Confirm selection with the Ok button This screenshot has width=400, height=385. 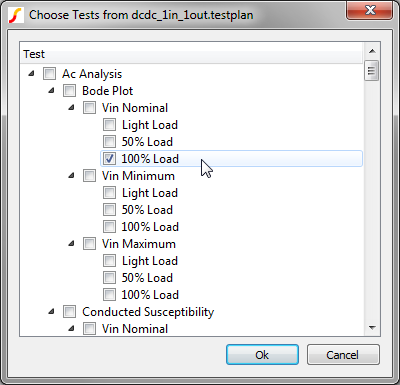pos(262,355)
